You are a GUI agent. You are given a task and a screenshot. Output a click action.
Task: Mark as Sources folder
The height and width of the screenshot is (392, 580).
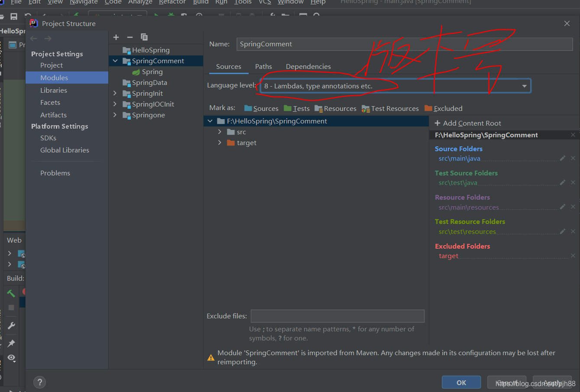click(x=261, y=108)
